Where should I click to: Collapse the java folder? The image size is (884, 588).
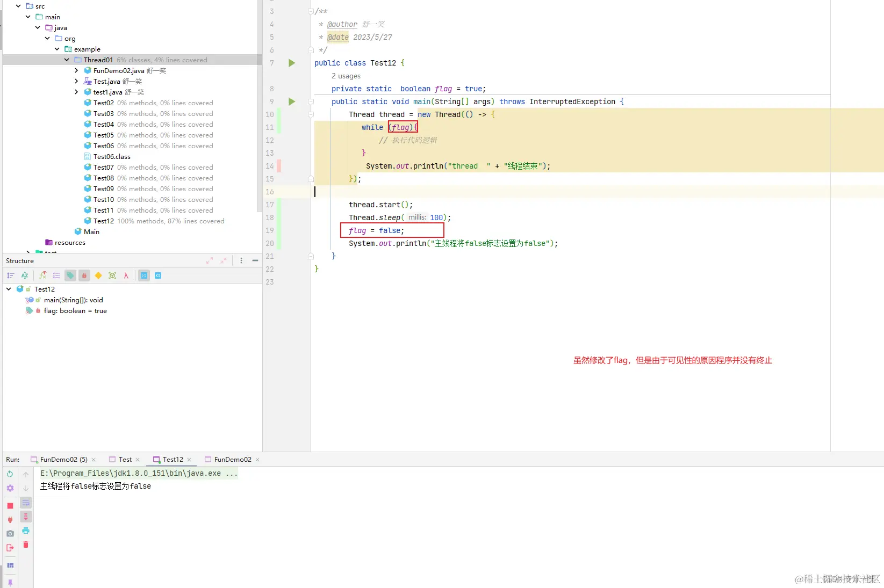coord(38,27)
